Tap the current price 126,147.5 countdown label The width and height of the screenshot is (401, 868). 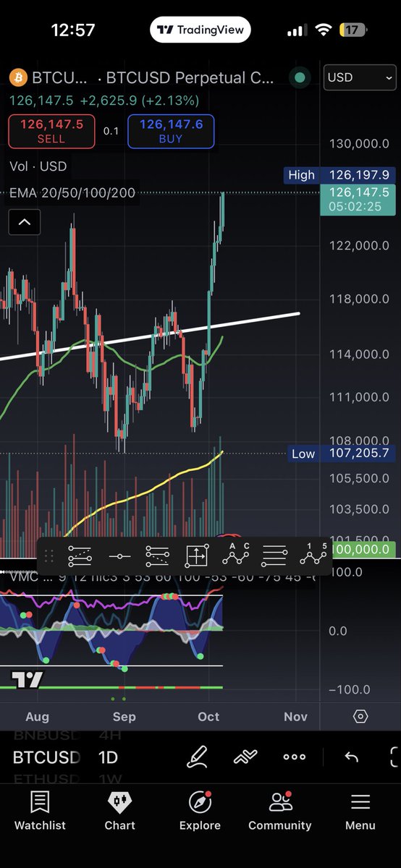358,199
